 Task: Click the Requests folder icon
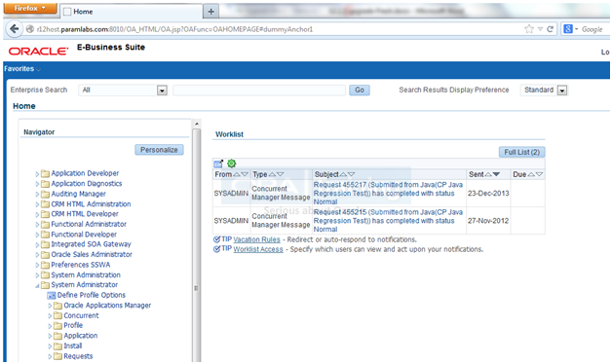[57, 356]
